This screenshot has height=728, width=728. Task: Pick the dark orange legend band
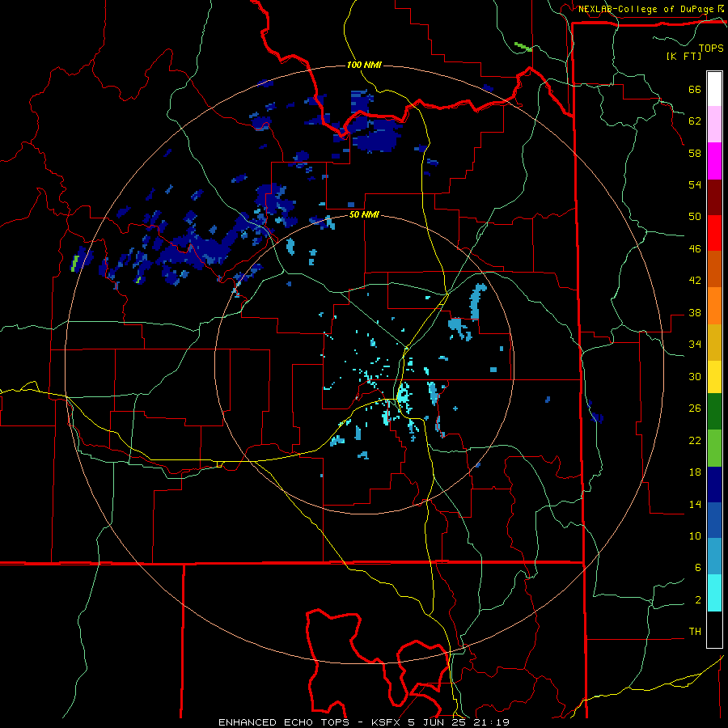click(x=714, y=269)
